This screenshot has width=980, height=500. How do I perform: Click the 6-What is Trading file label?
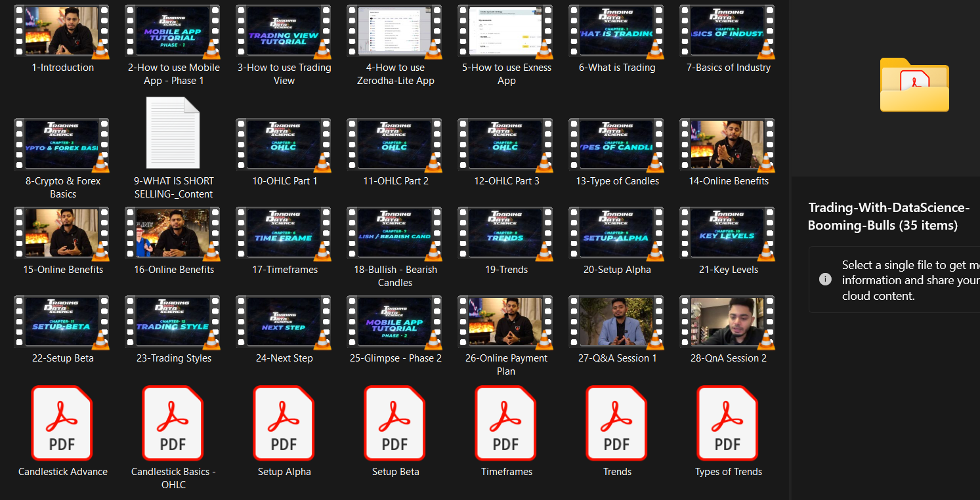617,68
